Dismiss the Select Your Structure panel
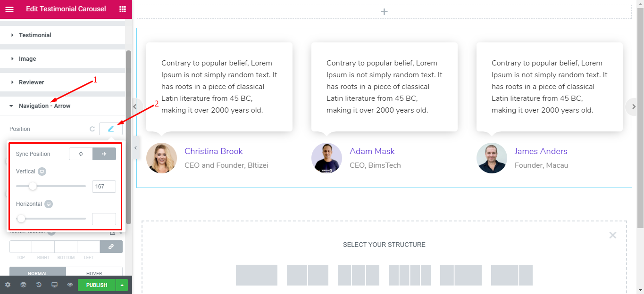The image size is (644, 294). [x=612, y=235]
